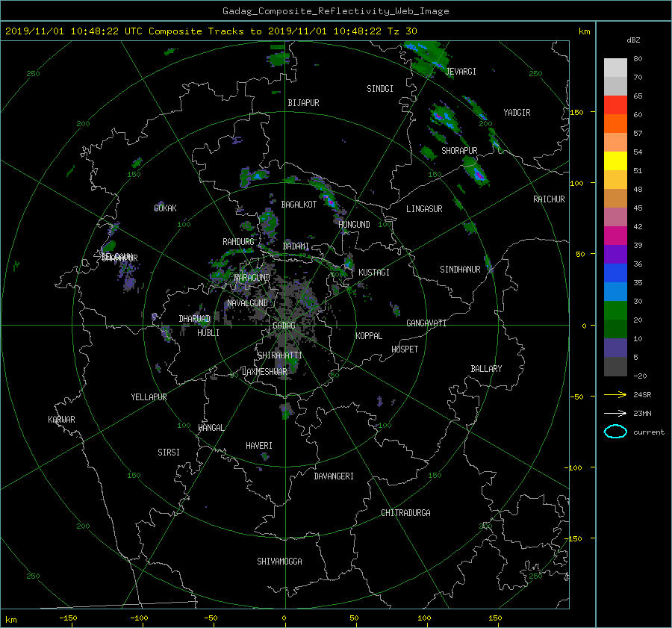Click the DAVANGERI city label

point(334,476)
